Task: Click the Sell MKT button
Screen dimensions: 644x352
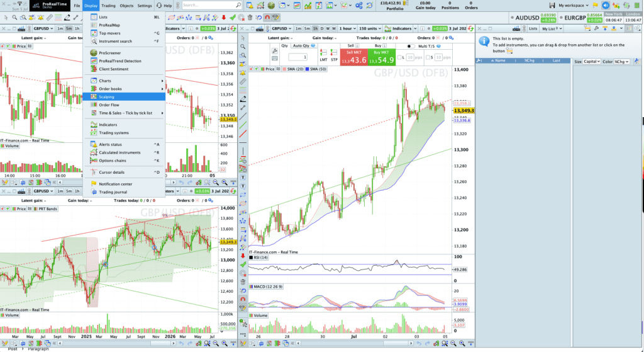Action: (x=353, y=57)
